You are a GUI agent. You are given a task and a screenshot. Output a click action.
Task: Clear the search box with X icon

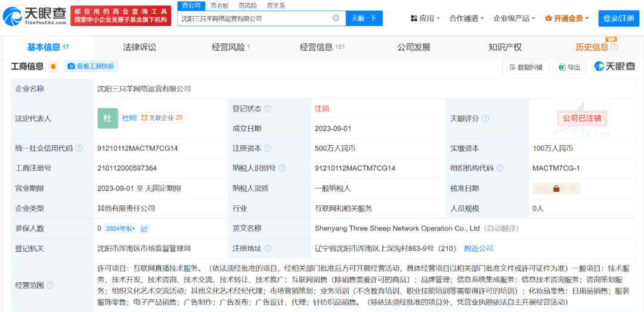(336, 18)
